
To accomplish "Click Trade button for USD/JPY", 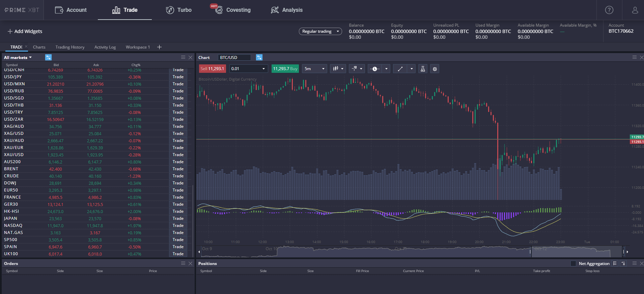I will pyautogui.click(x=178, y=77).
